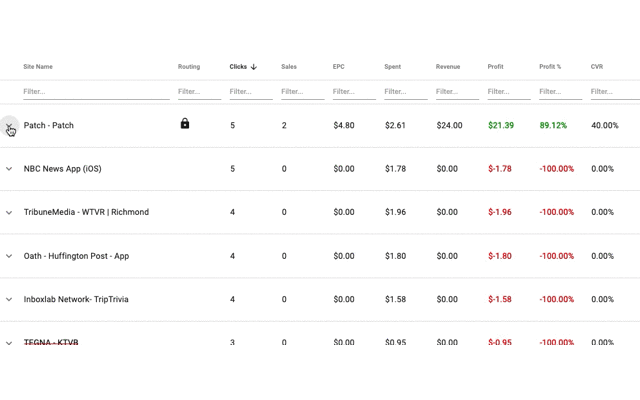Focus the Routing filter field
This screenshot has height=400, width=640.
pos(200,92)
